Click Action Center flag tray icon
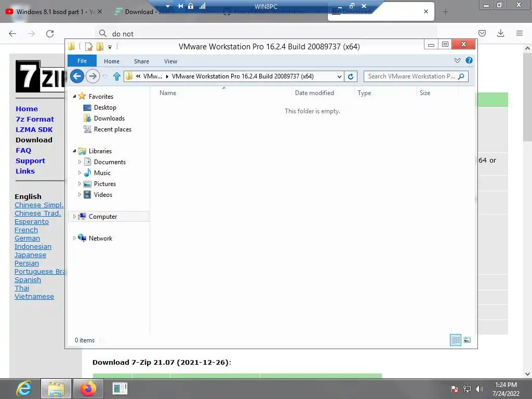This screenshot has width=532, height=399. pos(455,389)
